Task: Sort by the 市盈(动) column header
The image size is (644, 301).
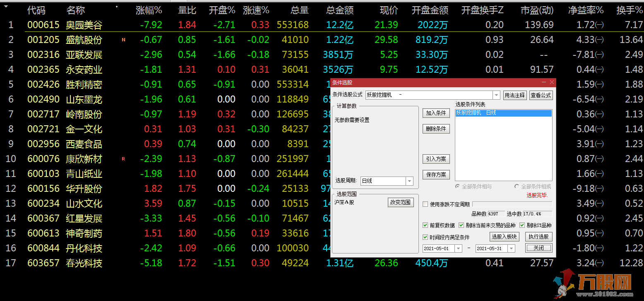Action: pos(537,10)
